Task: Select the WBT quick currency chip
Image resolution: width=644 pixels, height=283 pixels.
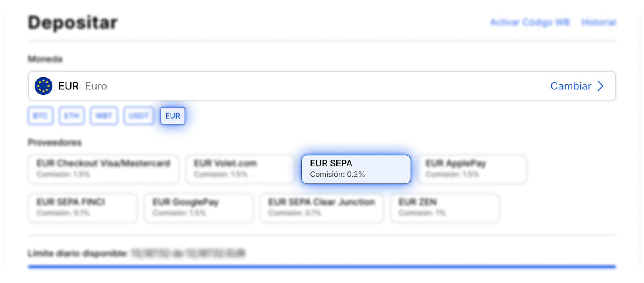Action: tap(104, 116)
